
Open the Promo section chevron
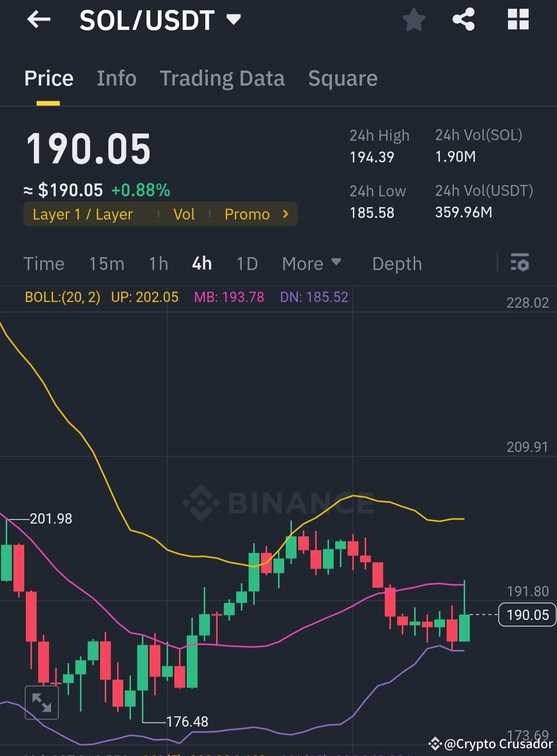(285, 214)
